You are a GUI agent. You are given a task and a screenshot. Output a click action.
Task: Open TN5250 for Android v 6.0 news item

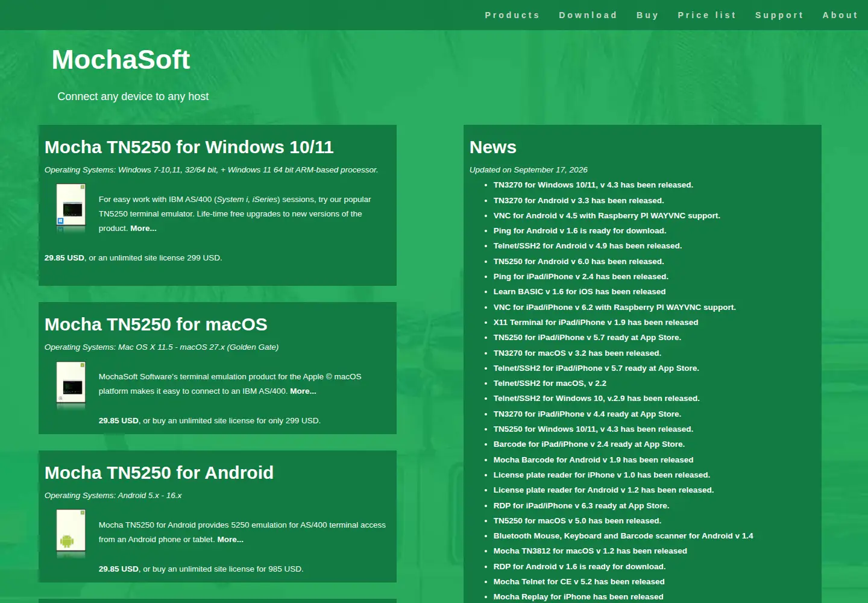(x=579, y=262)
